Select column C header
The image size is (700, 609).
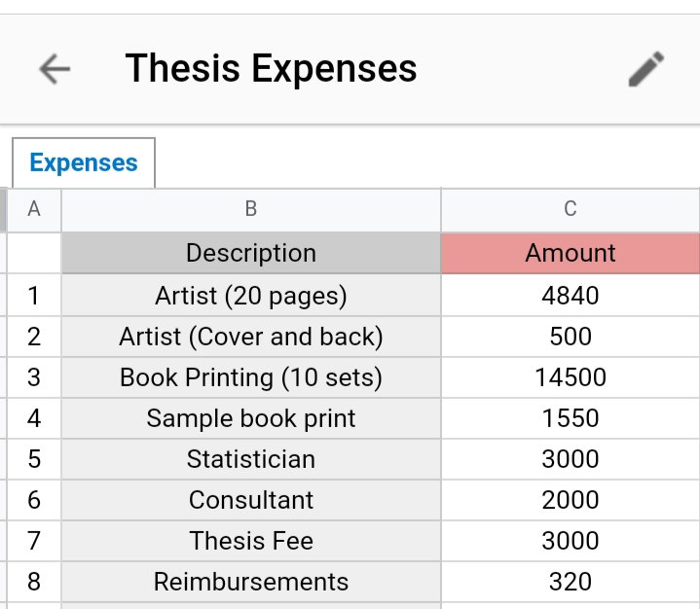571,209
